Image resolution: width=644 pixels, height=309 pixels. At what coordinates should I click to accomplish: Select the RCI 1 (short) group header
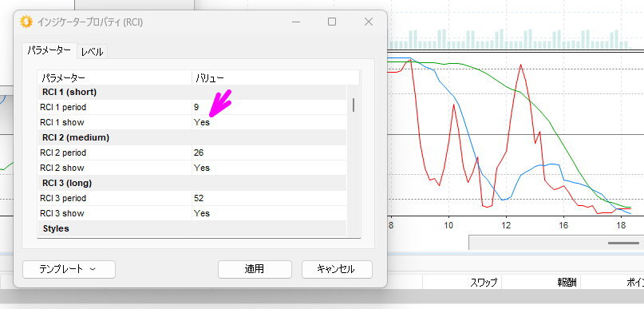point(192,92)
